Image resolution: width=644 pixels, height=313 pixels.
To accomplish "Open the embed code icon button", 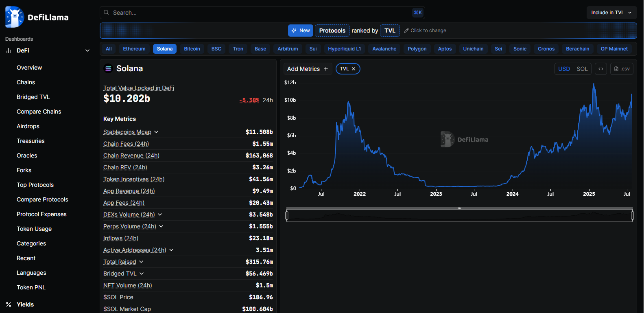I will click(x=601, y=69).
